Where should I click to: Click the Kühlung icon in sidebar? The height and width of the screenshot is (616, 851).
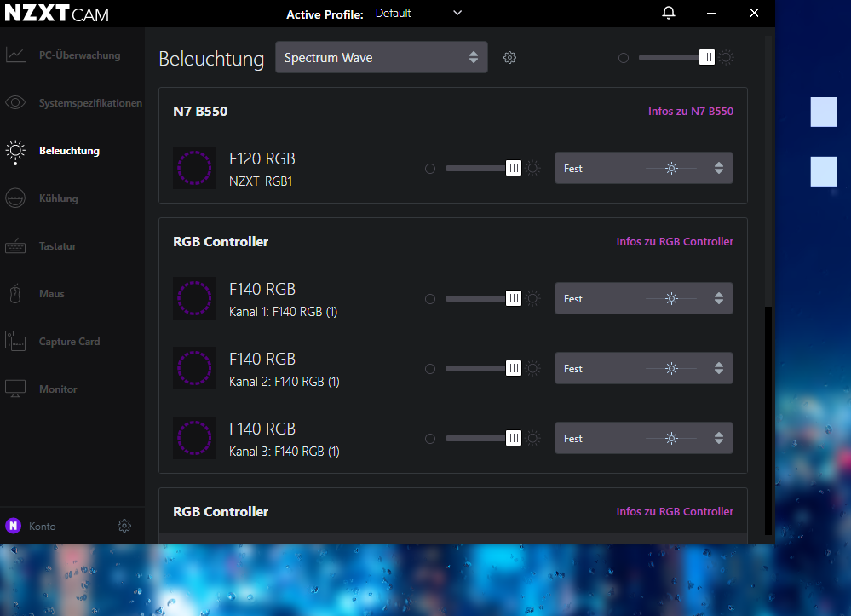[x=15, y=199]
